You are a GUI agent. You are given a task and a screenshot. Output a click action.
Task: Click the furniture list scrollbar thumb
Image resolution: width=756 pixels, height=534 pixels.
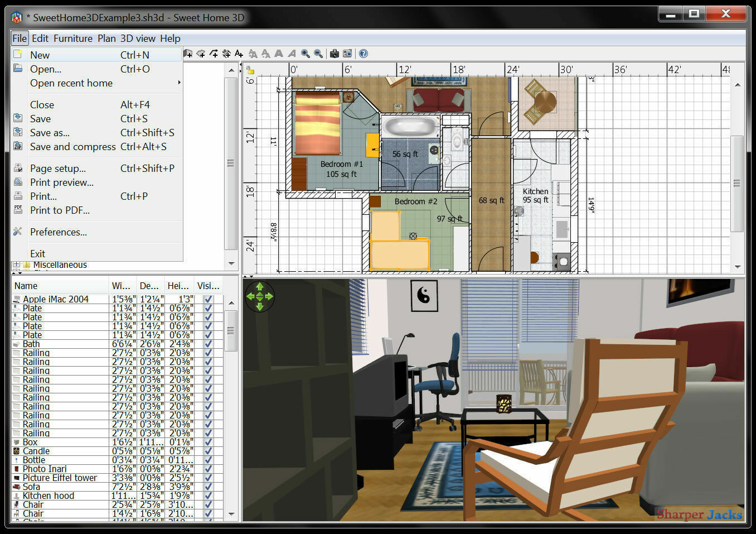[x=231, y=331]
